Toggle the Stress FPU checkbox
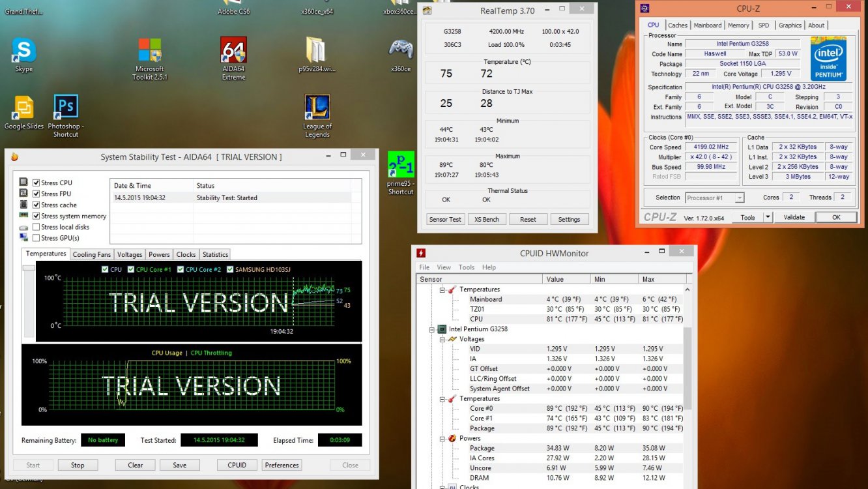This screenshot has height=489, width=868. click(36, 194)
